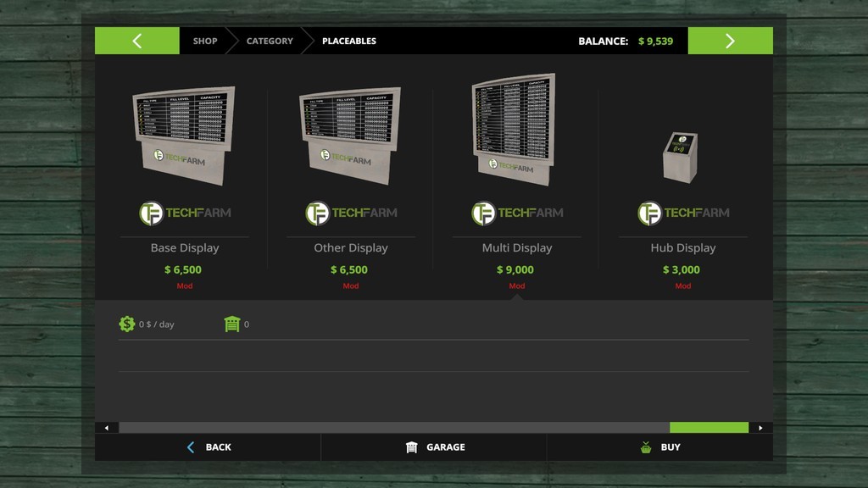The width and height of the screenshot is (868, 488).
Task: Click the green garage count icon
Action: 231,324
